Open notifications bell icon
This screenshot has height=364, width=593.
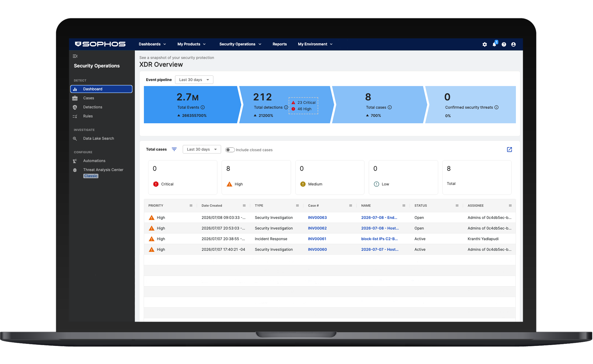pyautogui.click(x=494, y=44)
